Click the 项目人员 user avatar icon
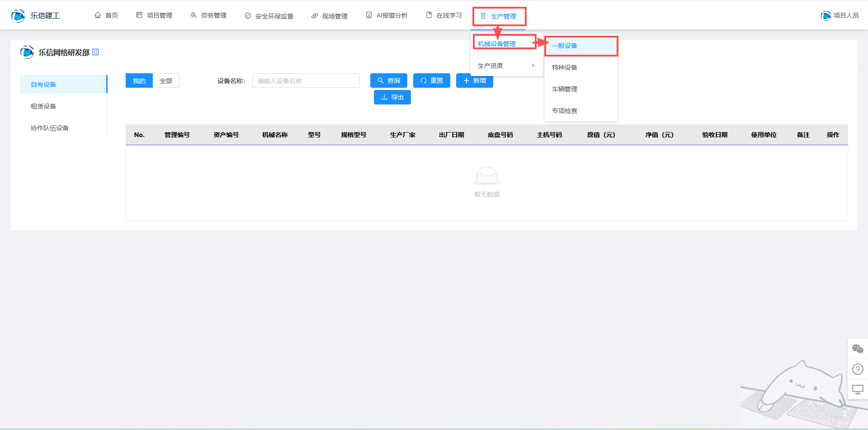868x430 pixels. pyautogui.click(x=826, y=16)
